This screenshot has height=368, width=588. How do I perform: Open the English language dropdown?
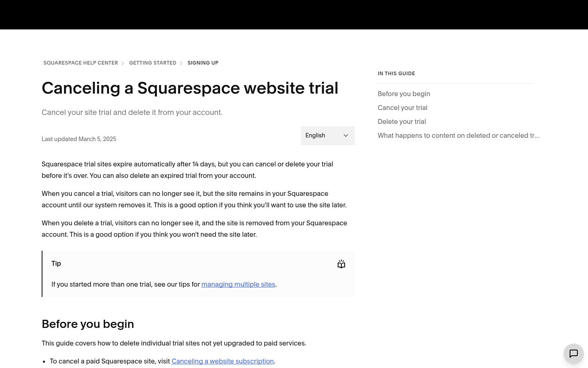click(328, 135)
